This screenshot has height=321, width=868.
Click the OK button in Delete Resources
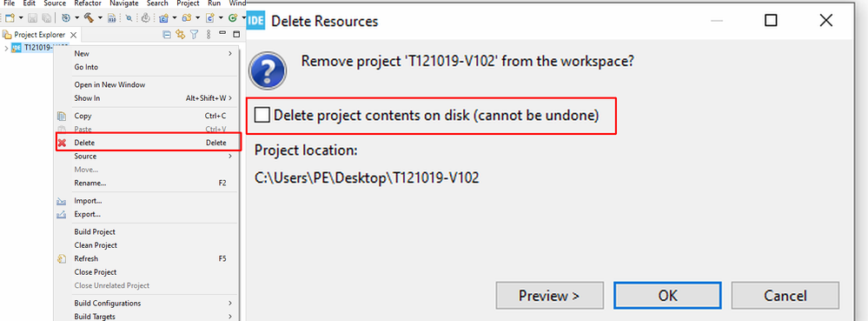[x=667, y=296]
